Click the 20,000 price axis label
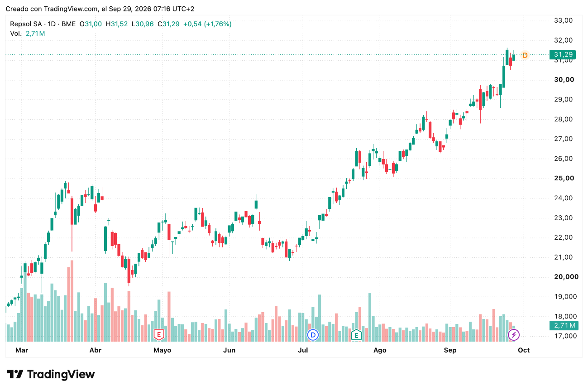This screenshot has height=391, width=588. coord(565,277)
